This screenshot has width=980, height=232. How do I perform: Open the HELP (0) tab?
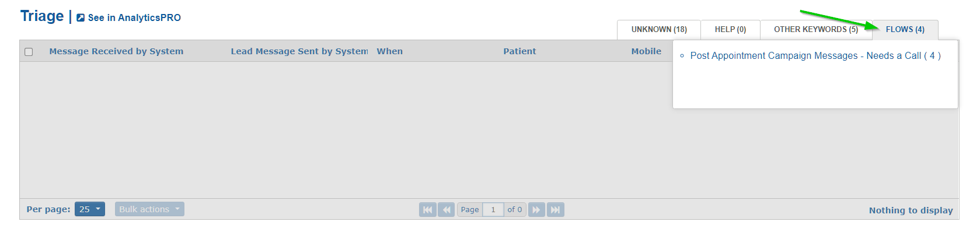[x=730, y=30]
